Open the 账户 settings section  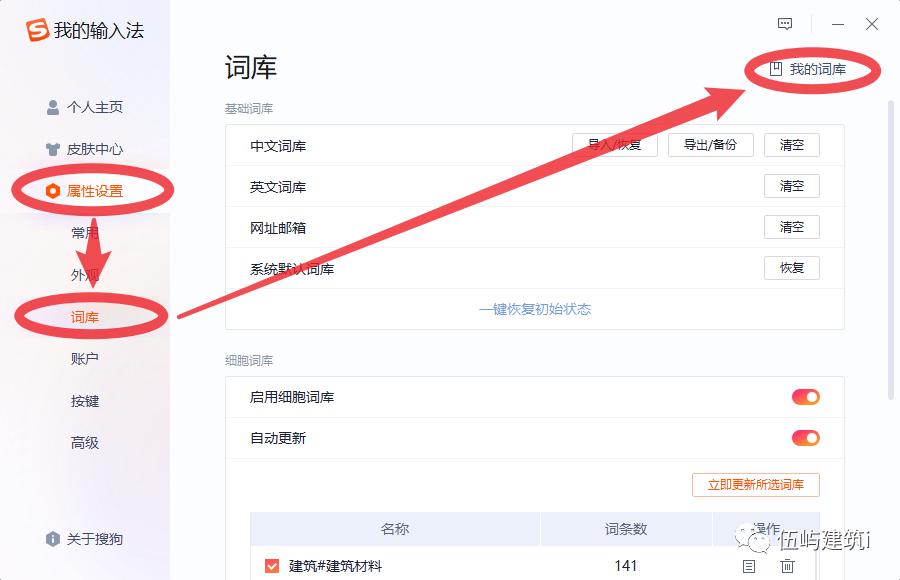click(x=85, y=359)
